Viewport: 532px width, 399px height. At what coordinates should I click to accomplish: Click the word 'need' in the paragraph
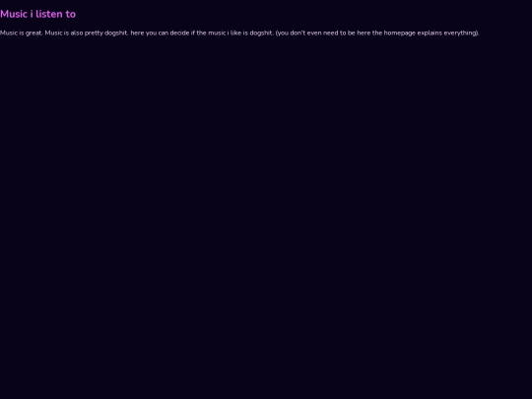tap(330, 33)
